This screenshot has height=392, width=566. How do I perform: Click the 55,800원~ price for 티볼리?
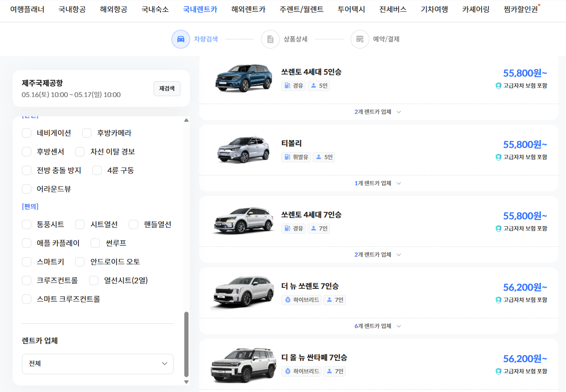coord(525,145)
